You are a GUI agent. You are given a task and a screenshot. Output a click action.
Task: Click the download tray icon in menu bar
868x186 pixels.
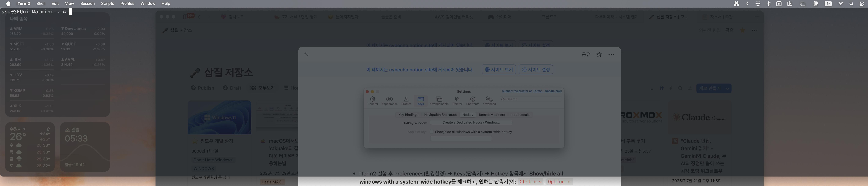coord(779,4)
